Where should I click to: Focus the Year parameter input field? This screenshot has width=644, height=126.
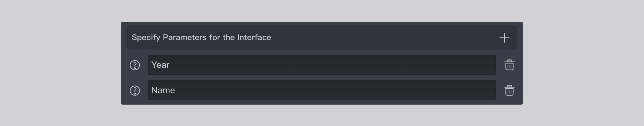322,65
